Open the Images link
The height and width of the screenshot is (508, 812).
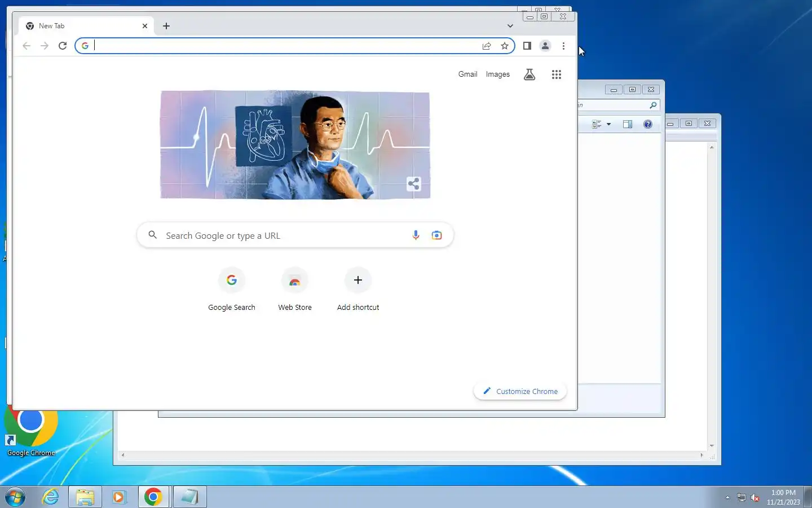tap(498, 74)
